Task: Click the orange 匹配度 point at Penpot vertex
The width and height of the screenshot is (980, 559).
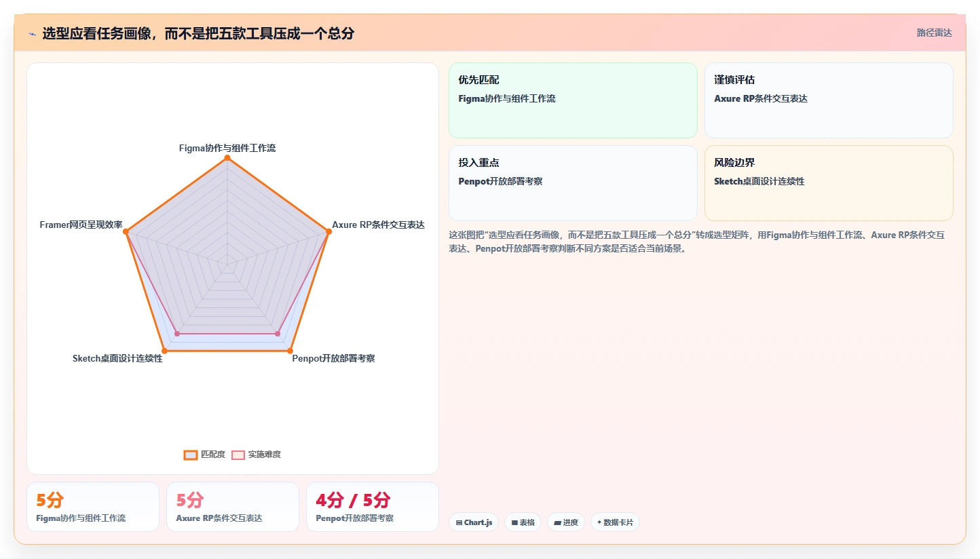Action: 290,351
